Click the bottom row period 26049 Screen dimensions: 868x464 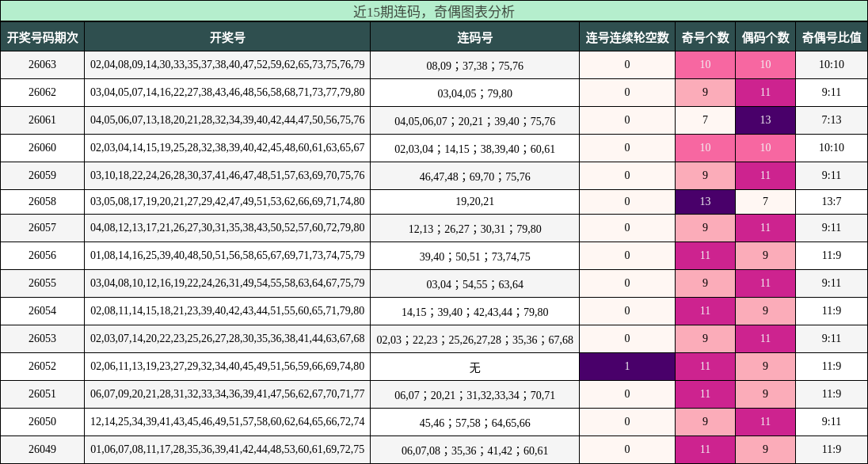click(x=41, y=447)
